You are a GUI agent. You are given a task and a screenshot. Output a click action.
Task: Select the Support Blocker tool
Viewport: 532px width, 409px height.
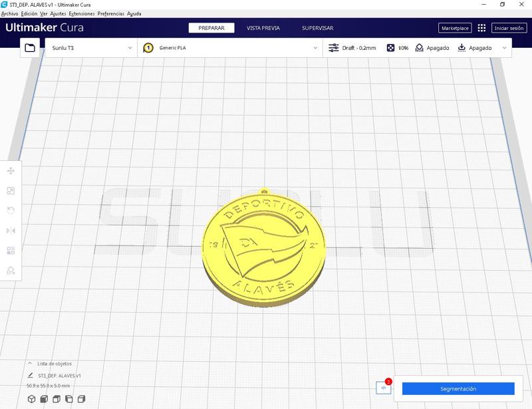tap(11, 271)
